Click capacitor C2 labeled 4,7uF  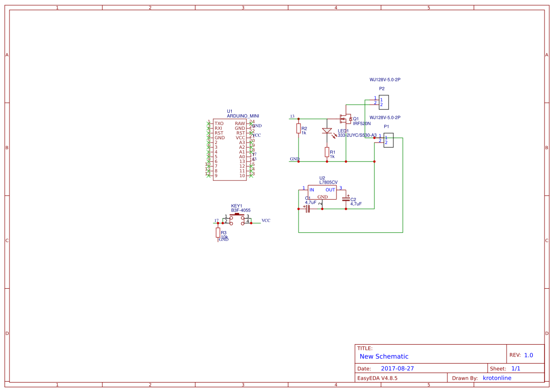coord(345,200)
